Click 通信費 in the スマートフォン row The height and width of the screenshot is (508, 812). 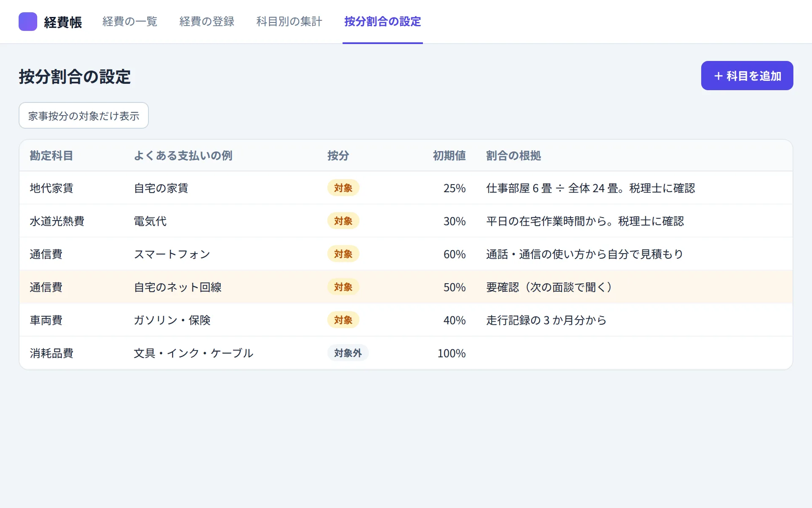[46, 254]
